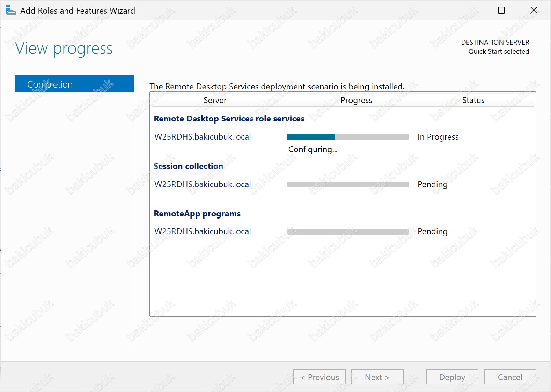Click the In Progress status text
Image resolution: width=551 pixels, height=392 pixels.
pos(438,137)
